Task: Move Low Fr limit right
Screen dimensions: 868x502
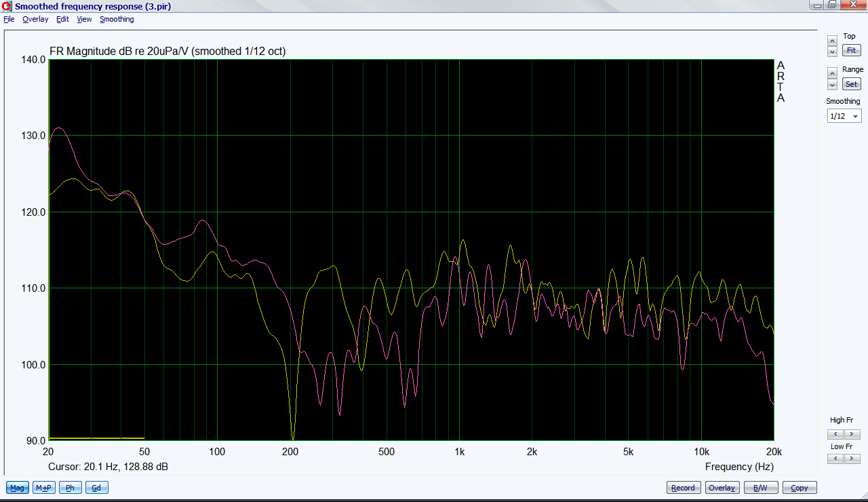Action: [852, 459]
